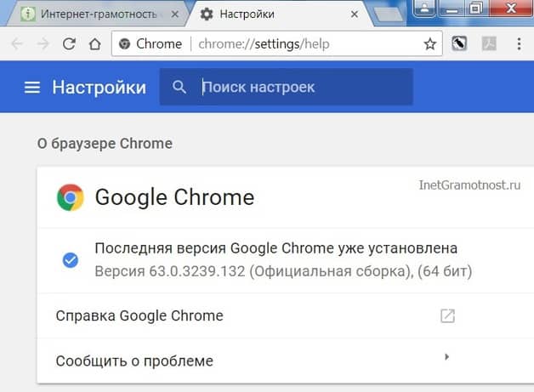Screen dimensions: 534x392
Task: Click the blue update checkmark icon
Action: click(71, 260)
